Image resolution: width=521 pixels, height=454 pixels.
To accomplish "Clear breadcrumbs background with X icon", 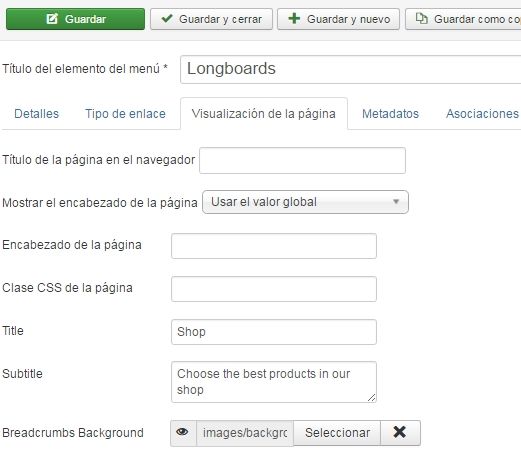I will (x=400, y=433).
